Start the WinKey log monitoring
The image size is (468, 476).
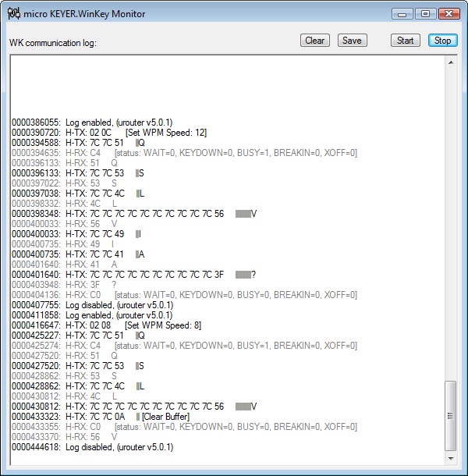click(405, 41)
